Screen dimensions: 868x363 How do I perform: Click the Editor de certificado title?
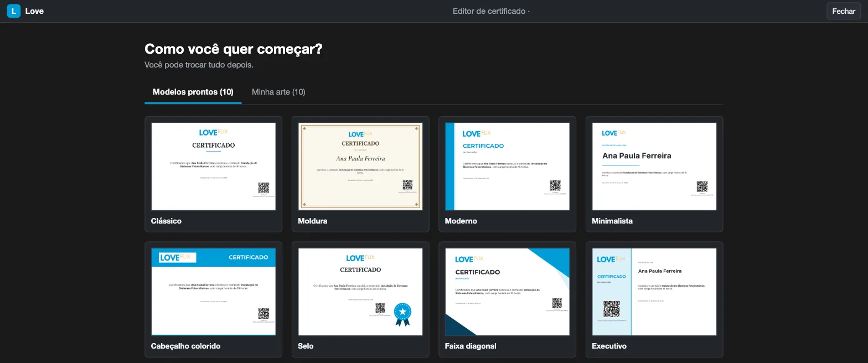point(489,11)
